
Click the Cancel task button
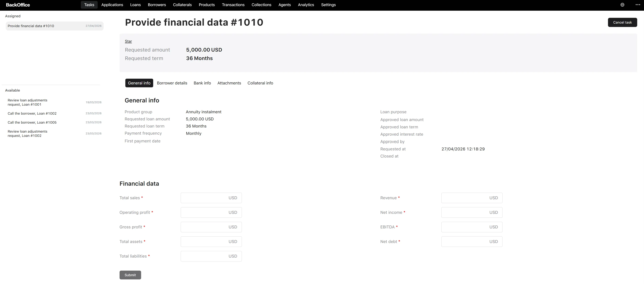(622, 22)
